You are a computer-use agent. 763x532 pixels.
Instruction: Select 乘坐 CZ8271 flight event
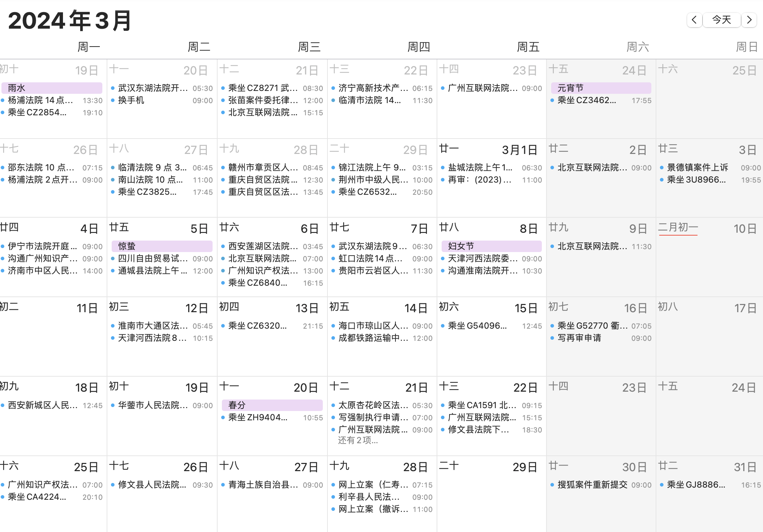tap(263, 88)
